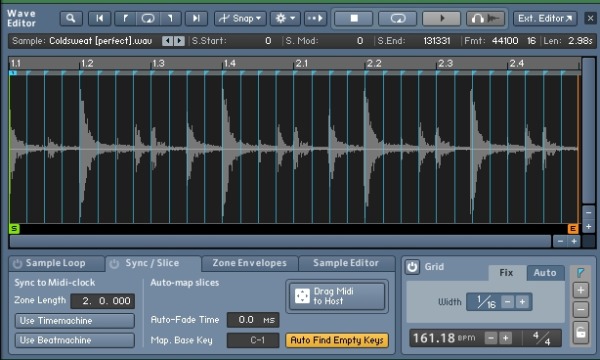Click horizontal zoom out minus
600x360 pixels.
pyautogui.click(x=560, y=241)
